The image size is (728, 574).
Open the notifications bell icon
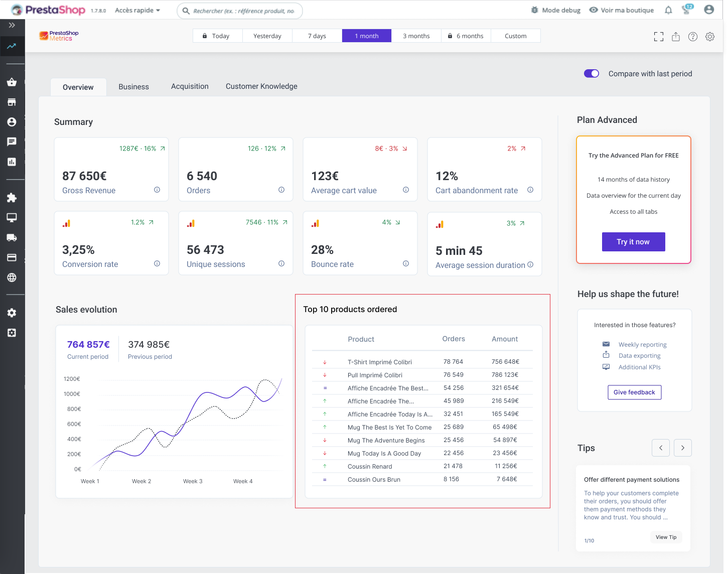tap(668, 10)
